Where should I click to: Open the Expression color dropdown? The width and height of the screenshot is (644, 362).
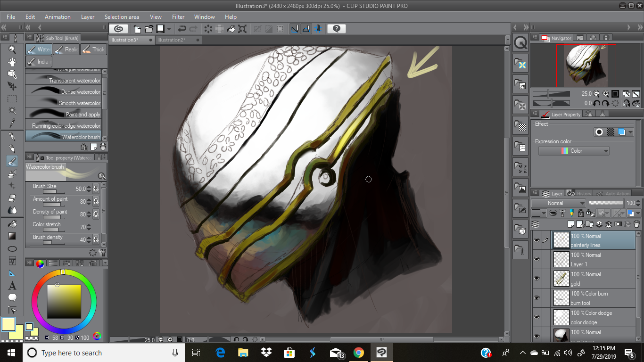(x=574, y=151)
